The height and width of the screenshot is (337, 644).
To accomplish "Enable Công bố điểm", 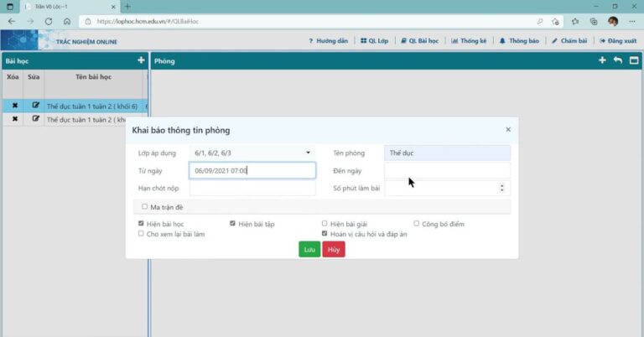I will pyautogui.click(x=416, y=223).
